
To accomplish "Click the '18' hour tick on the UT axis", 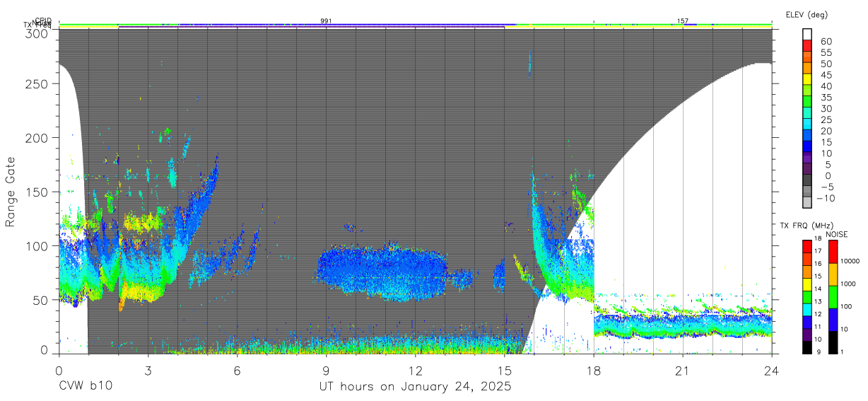I will [x=593, y=370].
